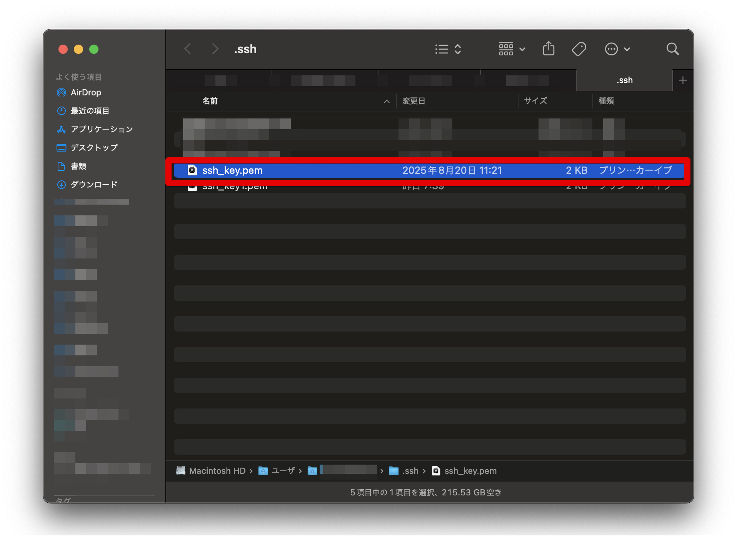The image size is (737, 560).
Task: Select Applications (アプリケーション) in sidebar
Action: coord(102,129)
